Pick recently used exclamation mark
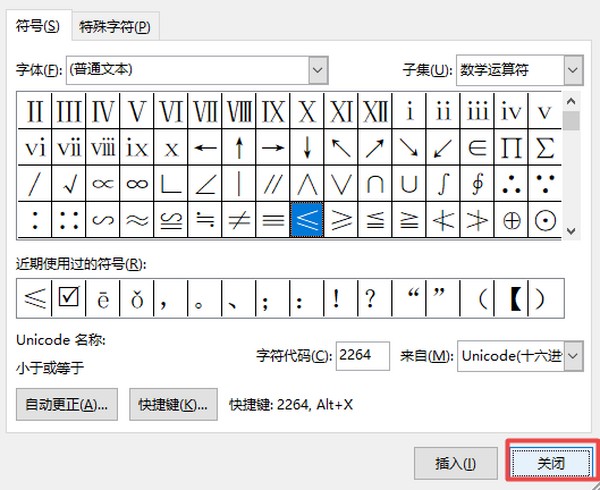Screen dimensions: 600x490 [x=341, y=298]
